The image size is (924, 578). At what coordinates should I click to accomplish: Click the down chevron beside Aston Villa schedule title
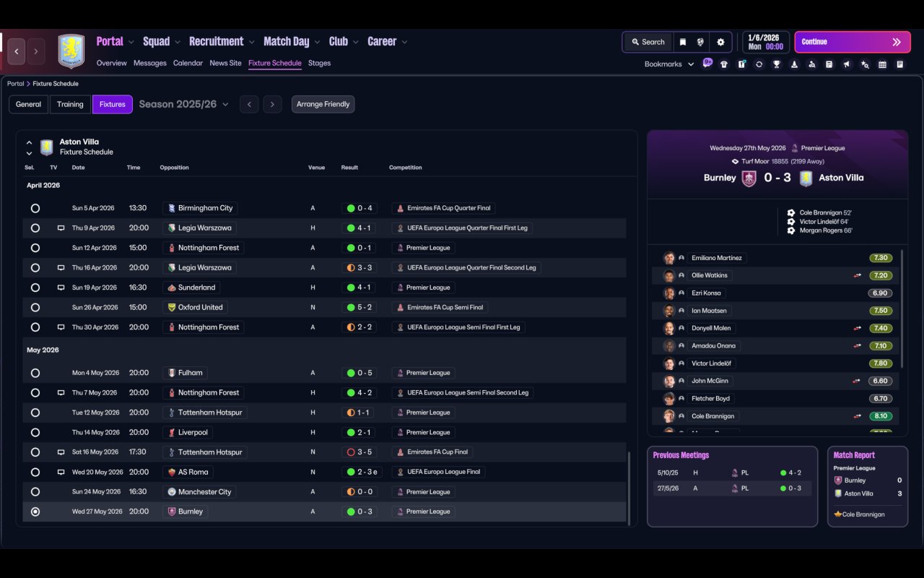(29, 153)
